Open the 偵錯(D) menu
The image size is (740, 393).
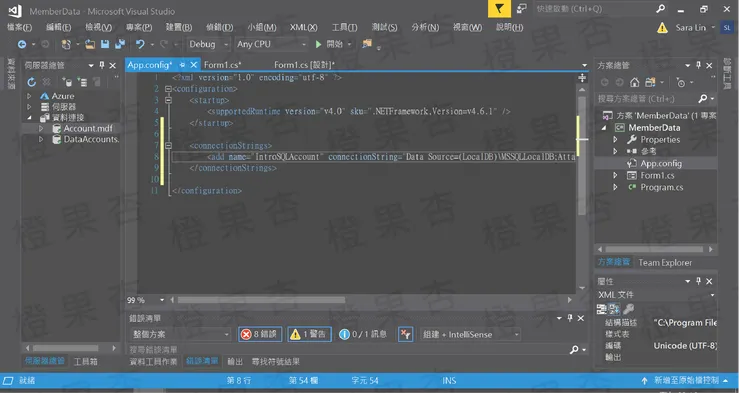click(x=219, y=28)
